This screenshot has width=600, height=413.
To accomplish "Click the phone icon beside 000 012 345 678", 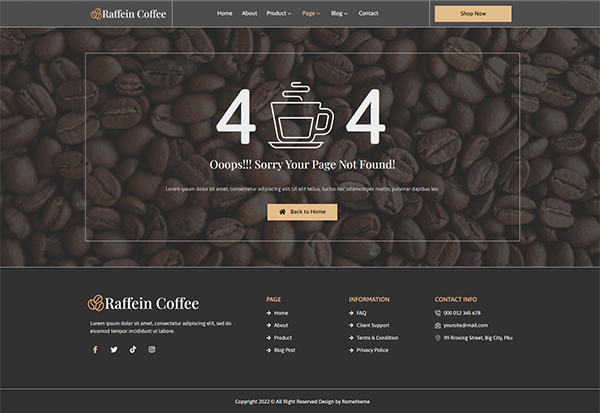I will (x=438, y=313).
